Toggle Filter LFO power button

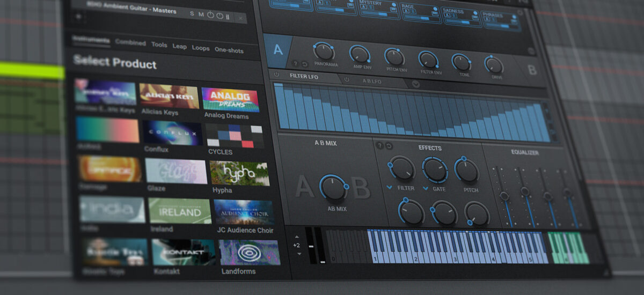tap(276, 75)
